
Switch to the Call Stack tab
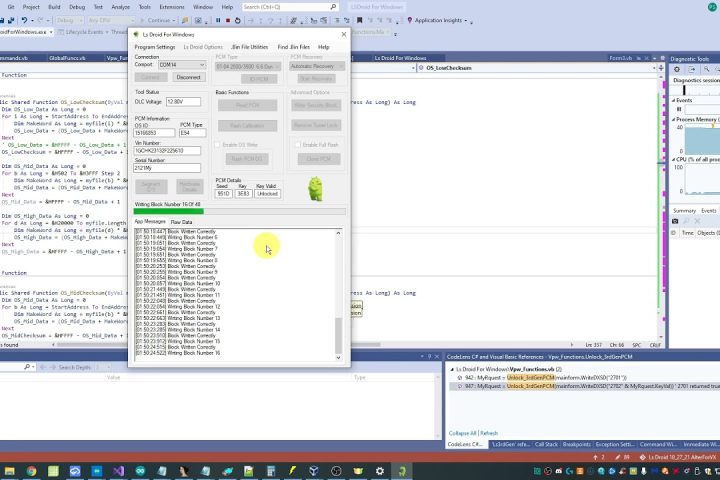coord(546,445)
